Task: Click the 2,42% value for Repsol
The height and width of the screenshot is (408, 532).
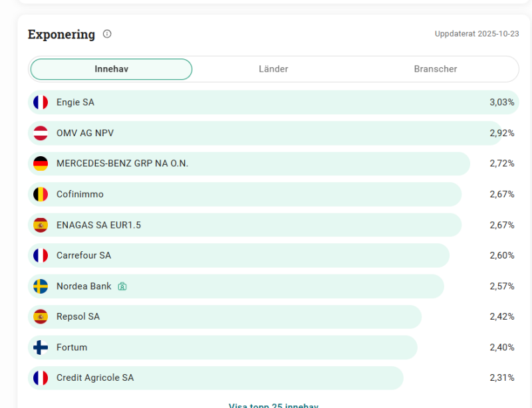Action: 502,316
